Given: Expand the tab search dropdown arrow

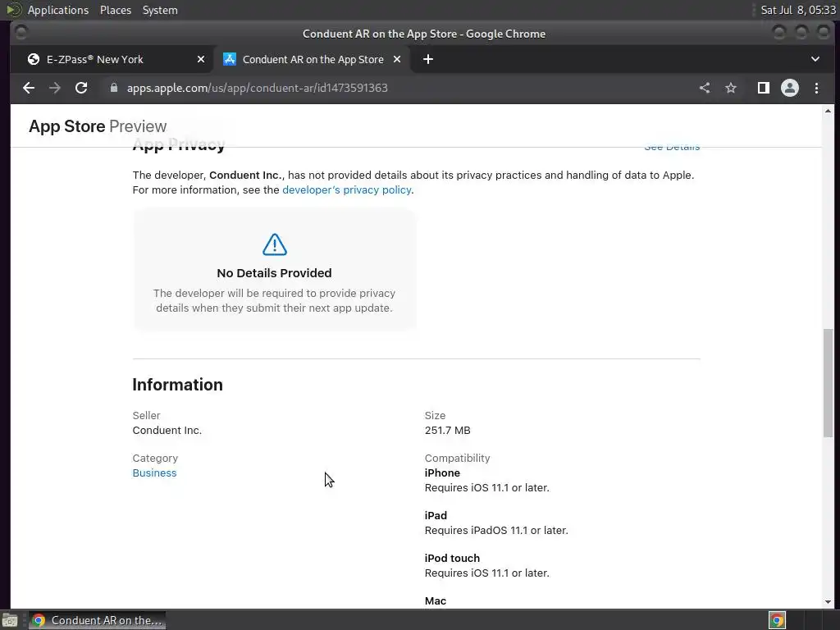Looking at the screenshot, I should click(x=815, y=59).
